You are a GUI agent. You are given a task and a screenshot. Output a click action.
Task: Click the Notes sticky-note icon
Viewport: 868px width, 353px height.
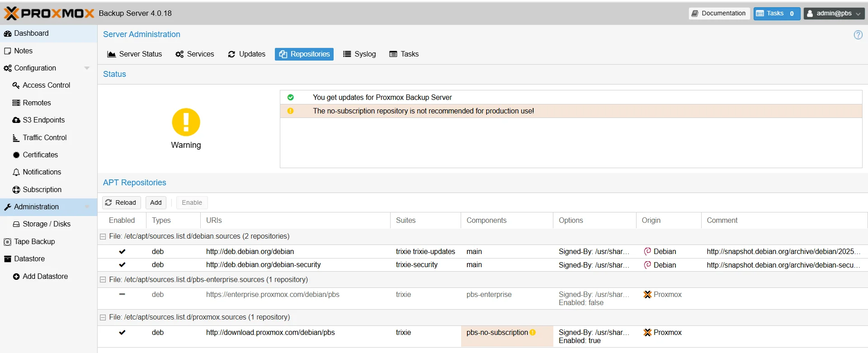click(8, 51)
